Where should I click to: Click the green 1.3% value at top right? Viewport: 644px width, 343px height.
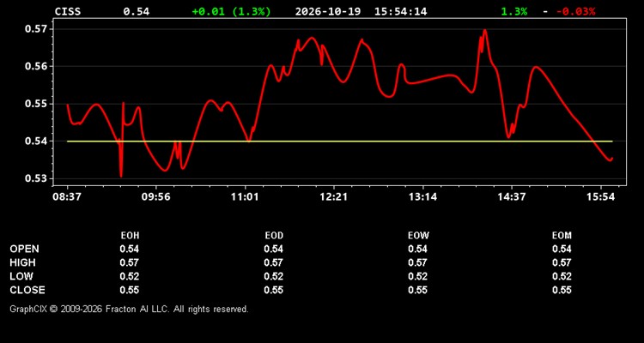click(513, 11)
